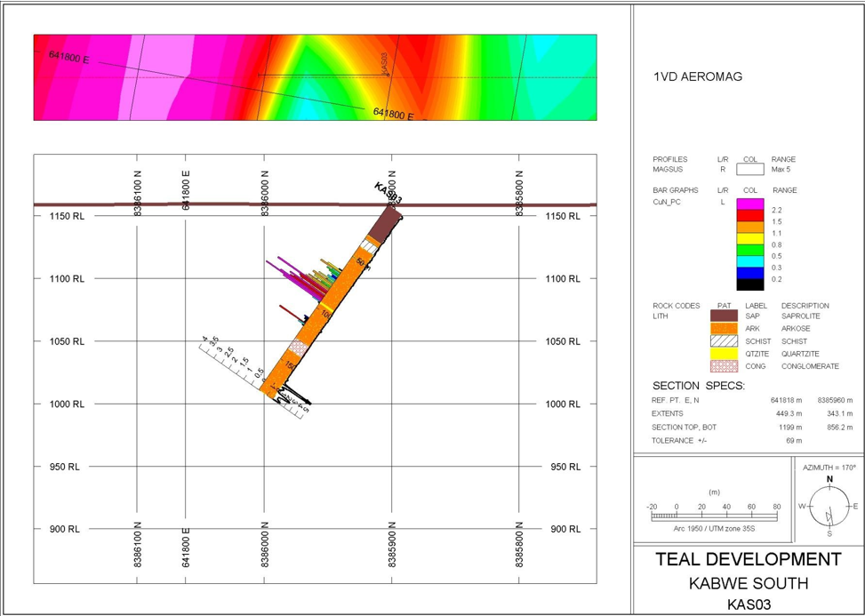
Task: Click the 'REF. PT. E, N' label
Action: tap(676, 400)
